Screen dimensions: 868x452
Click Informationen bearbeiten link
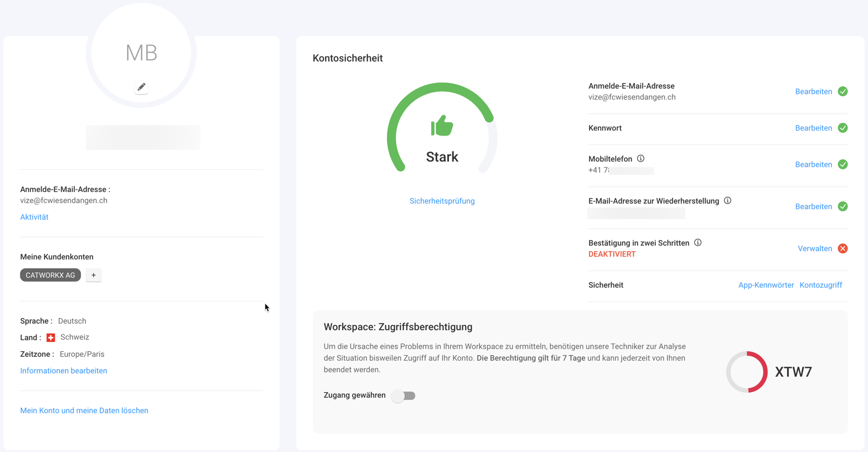pos(64,371)
